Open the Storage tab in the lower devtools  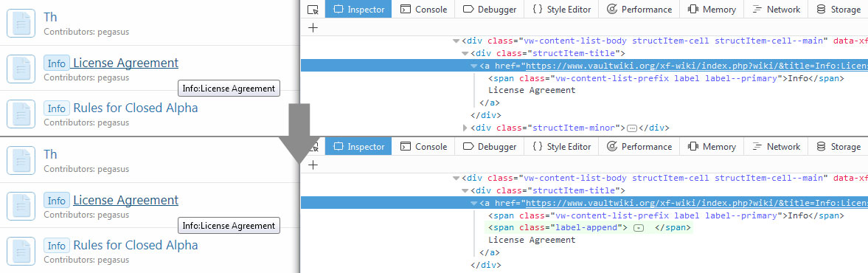coord(839,147)
